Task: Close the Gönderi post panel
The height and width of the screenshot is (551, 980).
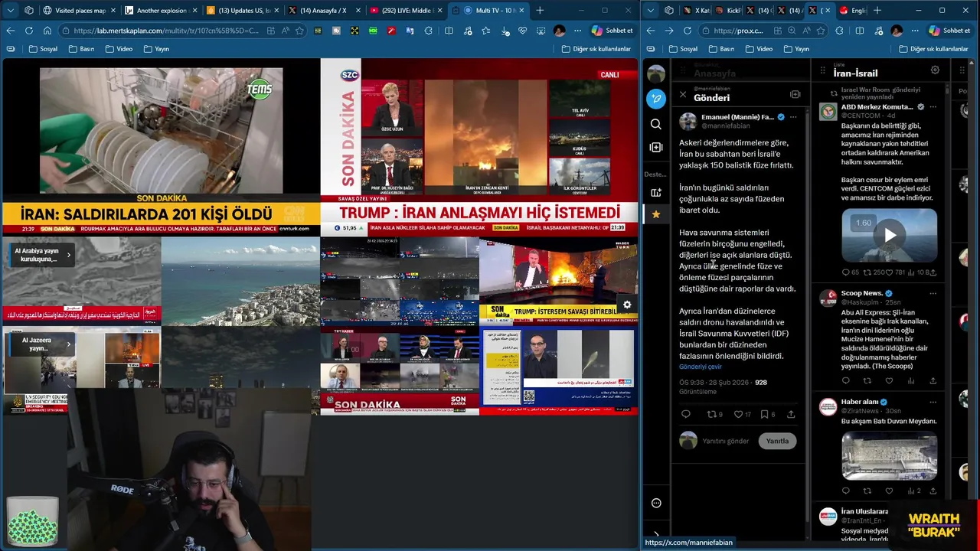Action: pos(683,95)
